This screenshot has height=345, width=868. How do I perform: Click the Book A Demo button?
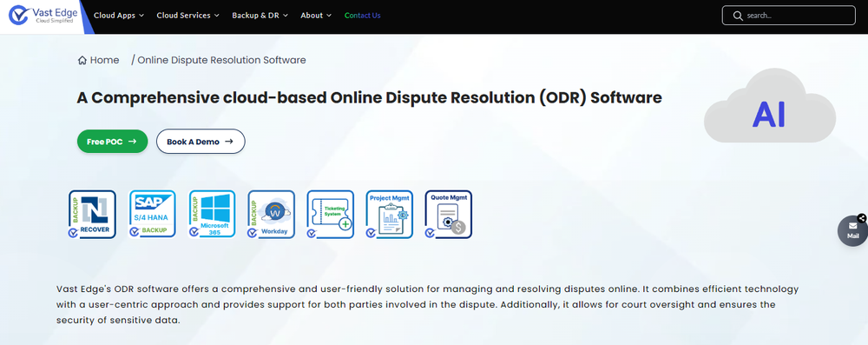tap(201, 142)
